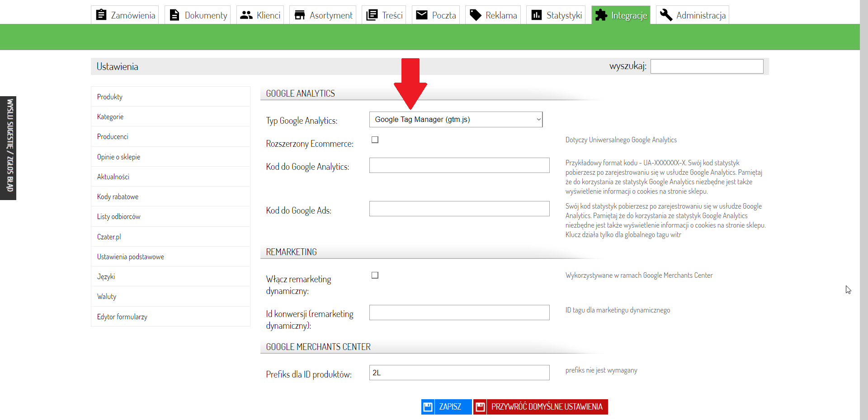
Task: Toggle the Włącz remarketing dynamiczny checkbox
Action: pos(375,275)
